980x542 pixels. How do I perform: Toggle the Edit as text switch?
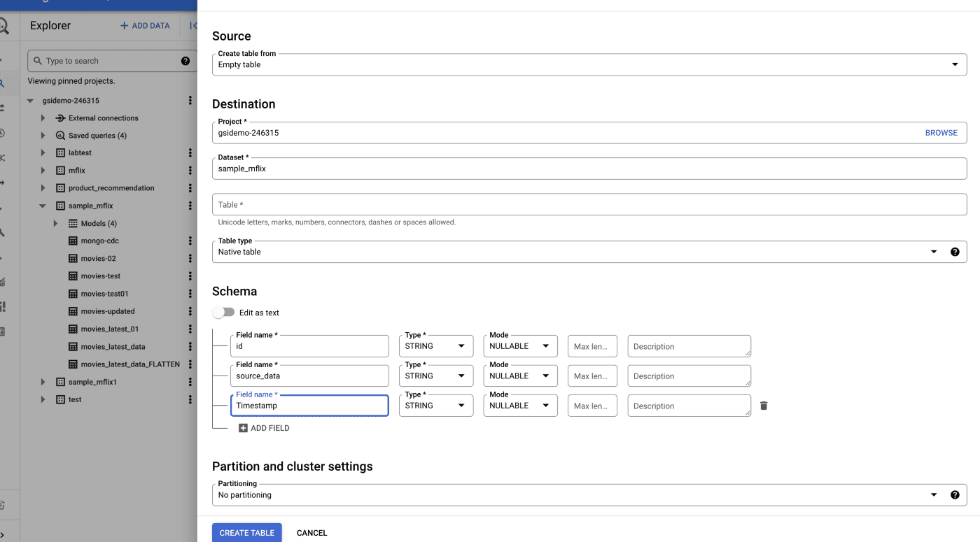pyautogui.click(x=223, y=313)
